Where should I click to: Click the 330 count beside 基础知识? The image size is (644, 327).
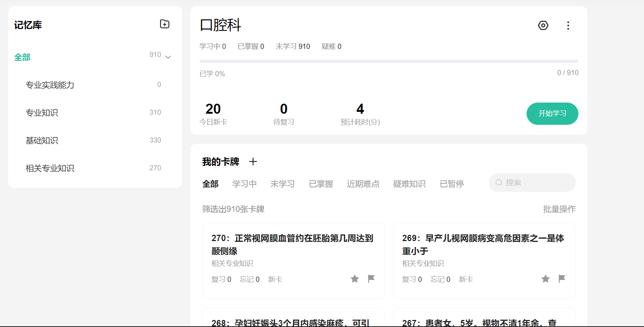[155, 140]
